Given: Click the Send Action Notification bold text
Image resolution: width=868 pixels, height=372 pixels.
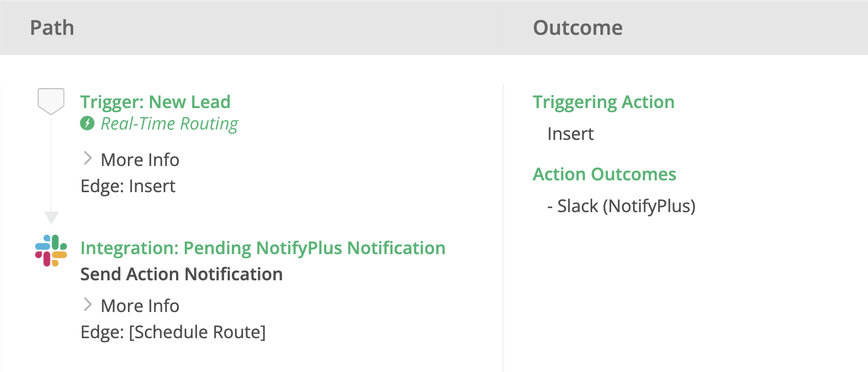Looking at the screenshot, I should pyautogui.click(x=181, y=274).
